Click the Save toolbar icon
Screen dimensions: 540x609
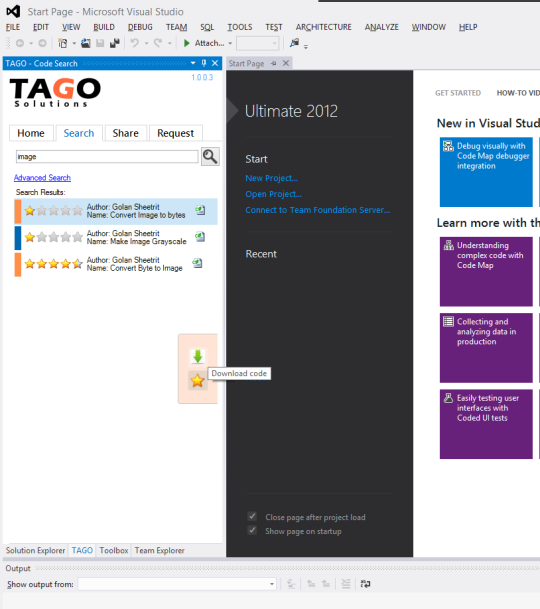point(100,43)
